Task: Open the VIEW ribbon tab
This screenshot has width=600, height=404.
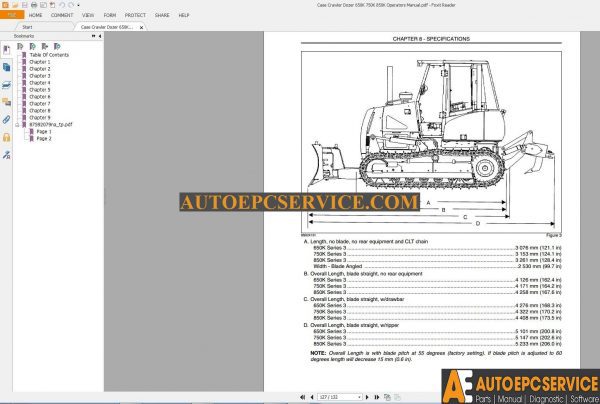Action: click(88, 15)
